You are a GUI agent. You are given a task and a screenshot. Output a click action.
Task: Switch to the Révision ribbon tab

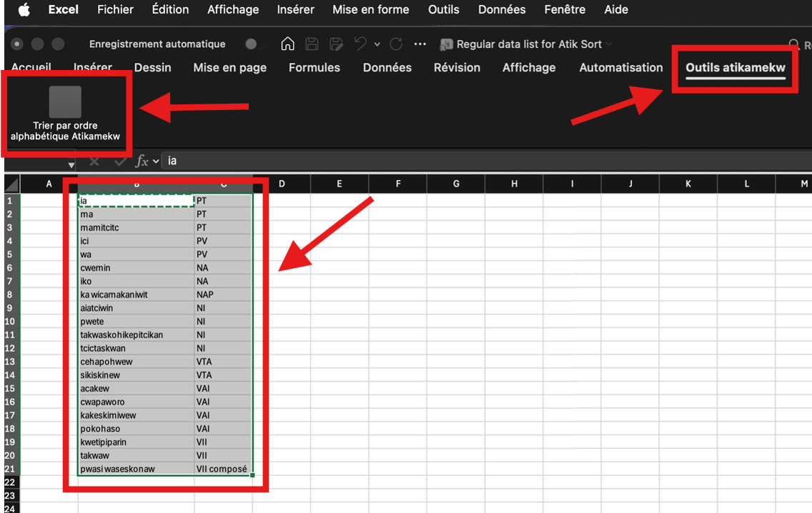click(457, 67)
